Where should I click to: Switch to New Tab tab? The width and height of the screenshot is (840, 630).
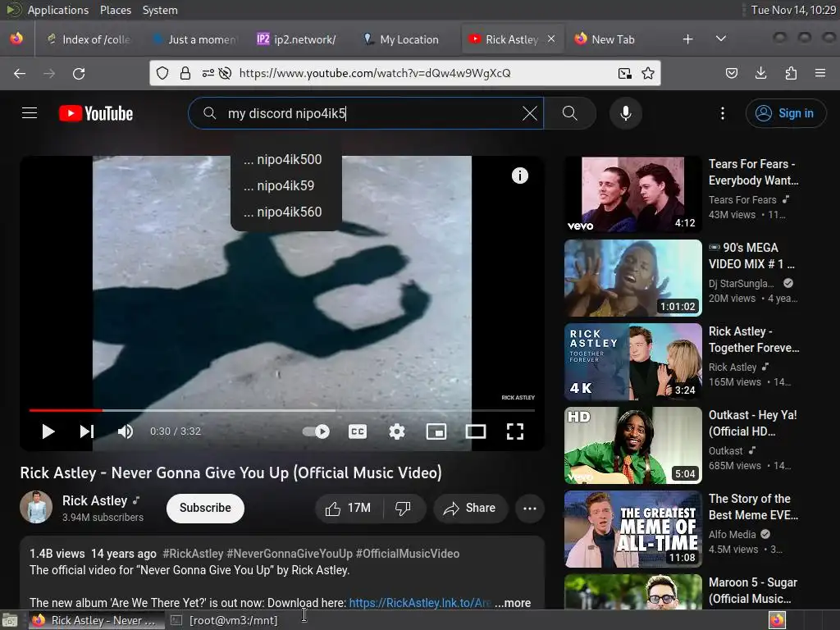(x=613, y=39)
